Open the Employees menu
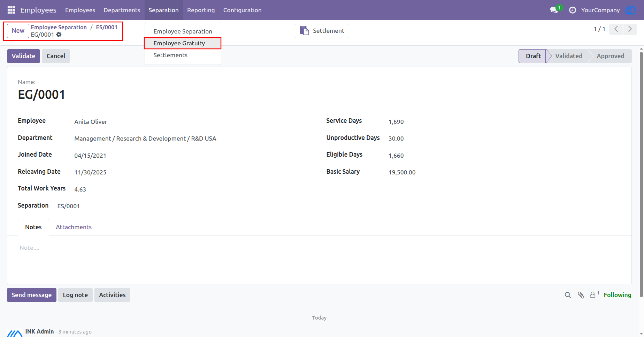This screenshot has width=644, height=337. [x=80, y=10]
